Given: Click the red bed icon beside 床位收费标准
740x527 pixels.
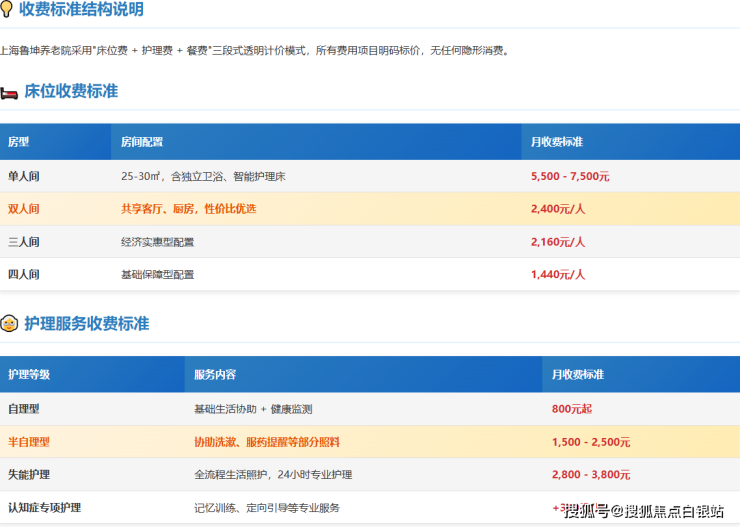Looking at the screenshot, I should point(9,92).
